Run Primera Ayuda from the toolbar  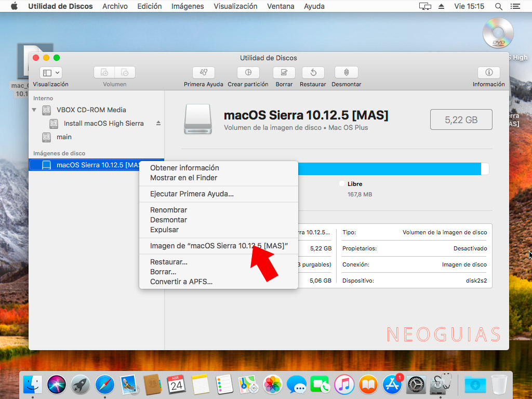coord(204,72)
